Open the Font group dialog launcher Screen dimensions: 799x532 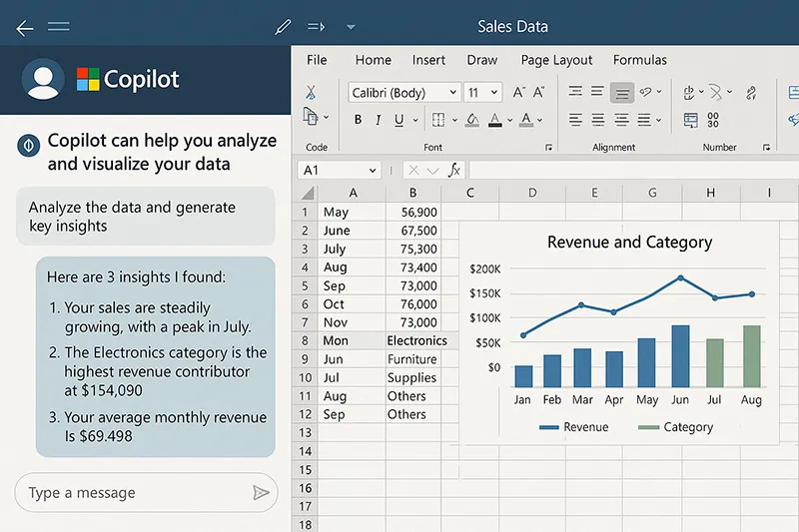548,148
